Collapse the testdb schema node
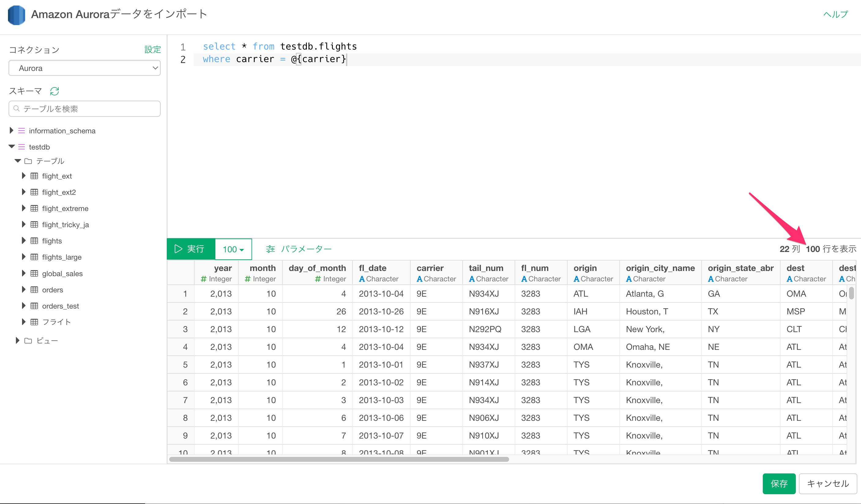 coord(12,147)
